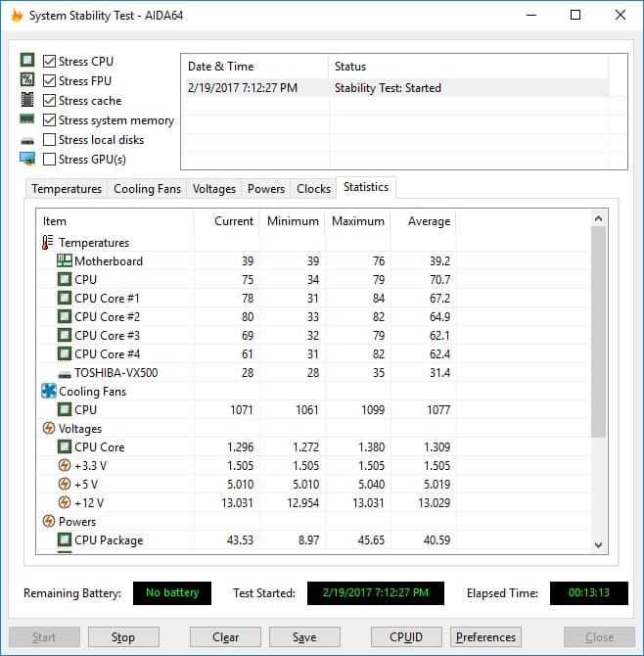Click the CPU Core #3 row icon

(64, 335)
